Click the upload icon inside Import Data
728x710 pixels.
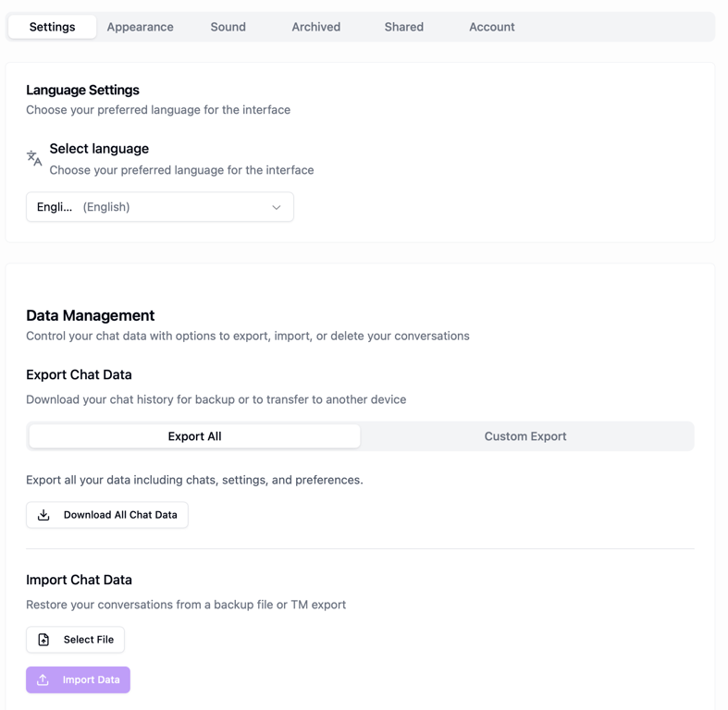point(43,680)
